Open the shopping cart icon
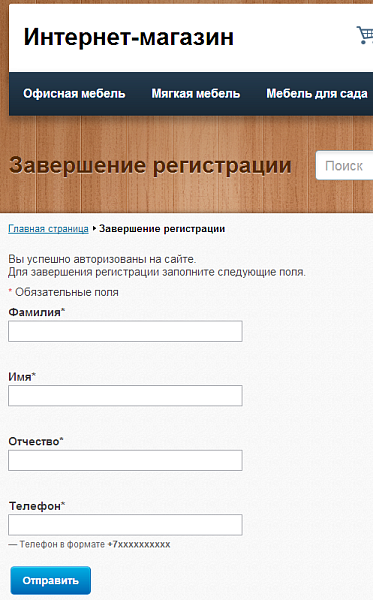The height and width of the screenshot is (600, 373). pos(365,35)
